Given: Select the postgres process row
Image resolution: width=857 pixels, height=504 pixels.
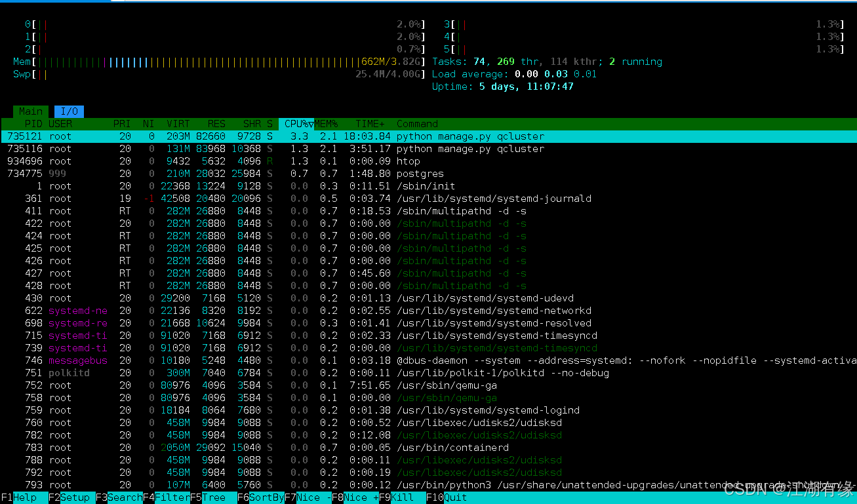Looking at the screenshot, I should (428, 174).
